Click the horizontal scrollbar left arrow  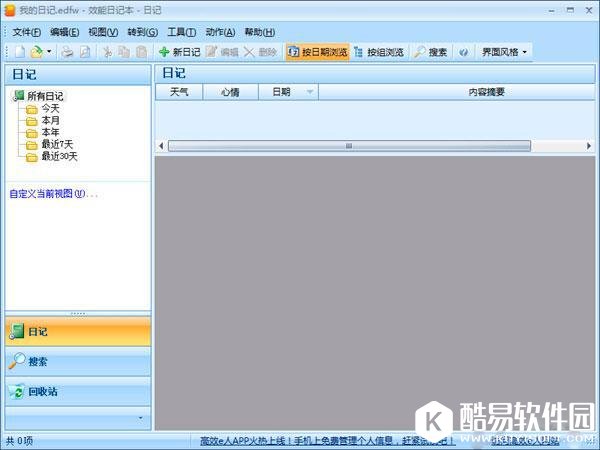coord(161,146)
